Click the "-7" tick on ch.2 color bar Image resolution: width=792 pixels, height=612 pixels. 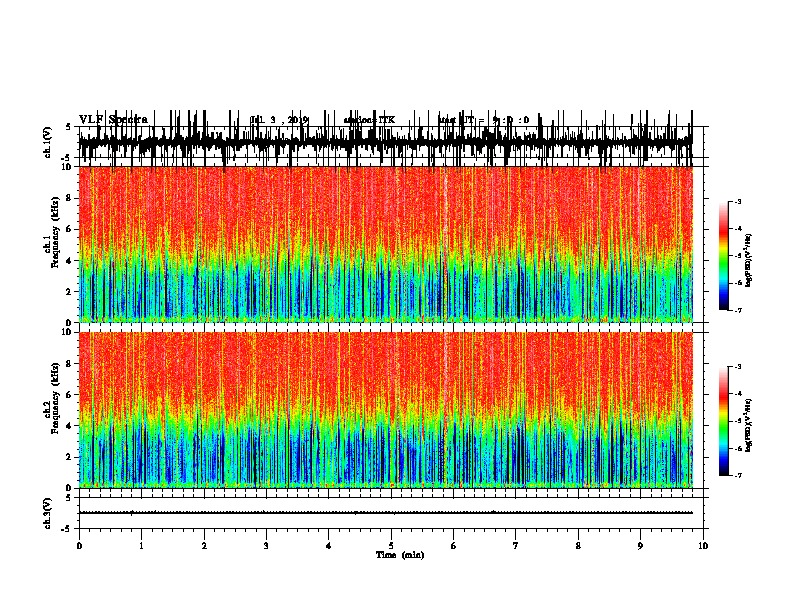pyautogui.click(x=738, y=476)
